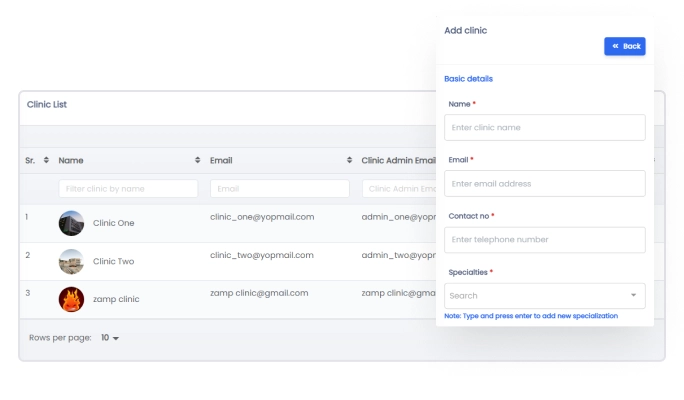This screenshot has height=400, width=684.
Task: Click zamp clinic's flame avatar
Action: 71,299
